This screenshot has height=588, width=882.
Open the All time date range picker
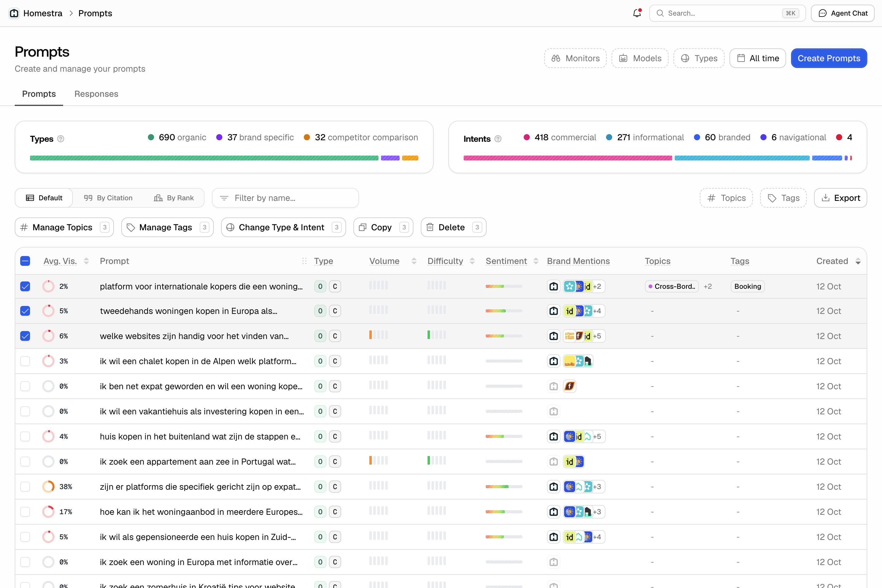[x=757, y=58]
